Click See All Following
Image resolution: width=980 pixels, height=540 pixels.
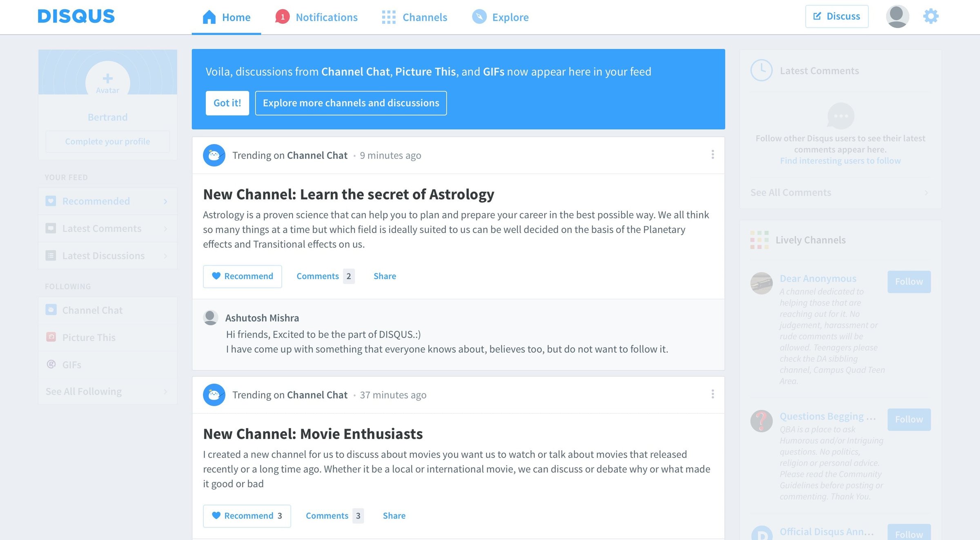[108, 391]
